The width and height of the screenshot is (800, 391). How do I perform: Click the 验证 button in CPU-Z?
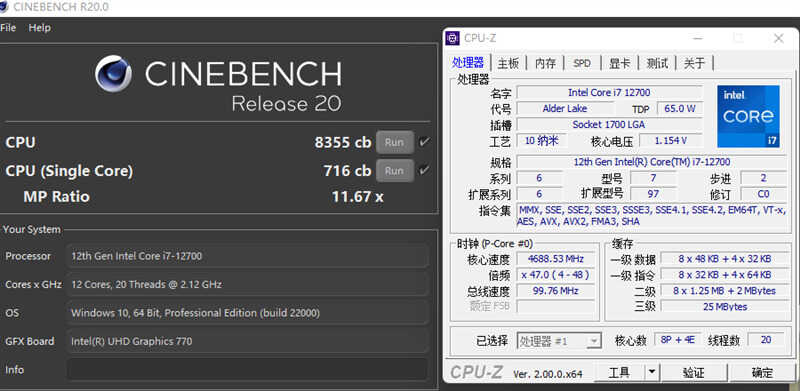coord(693,373)
